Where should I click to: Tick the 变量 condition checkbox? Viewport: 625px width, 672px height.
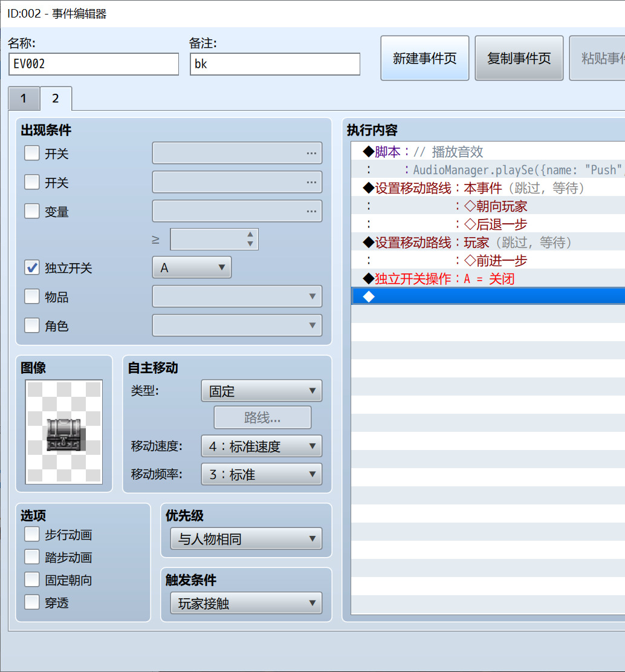(x=31, y=211)
